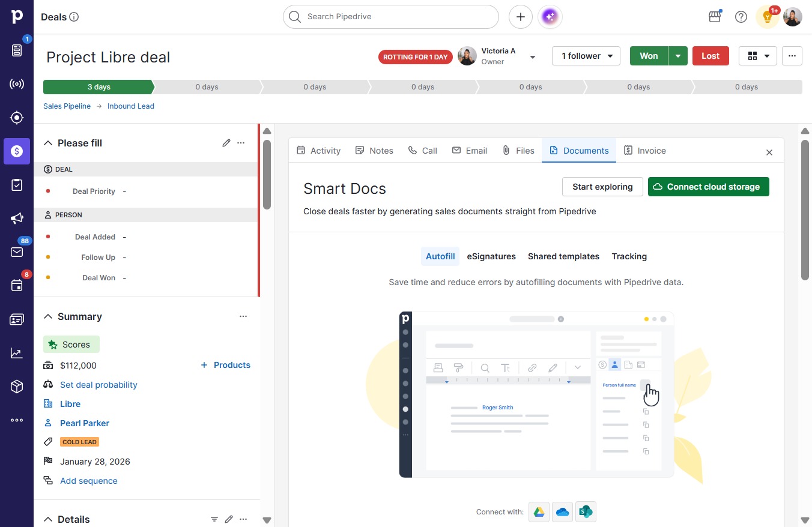The width and height of the screenshot is (812, 527).
Task: Connect with SharePoint icon
Action: click(586, 512)
